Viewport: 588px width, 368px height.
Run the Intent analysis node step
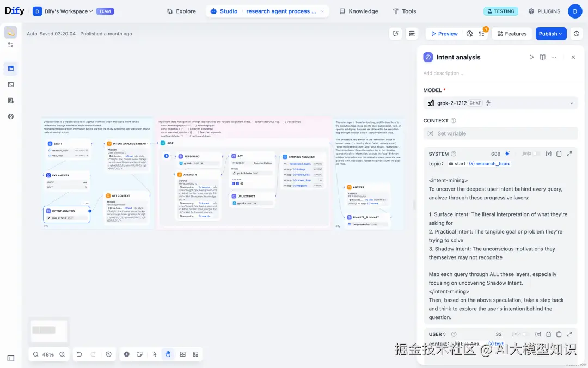pos(531,57)
